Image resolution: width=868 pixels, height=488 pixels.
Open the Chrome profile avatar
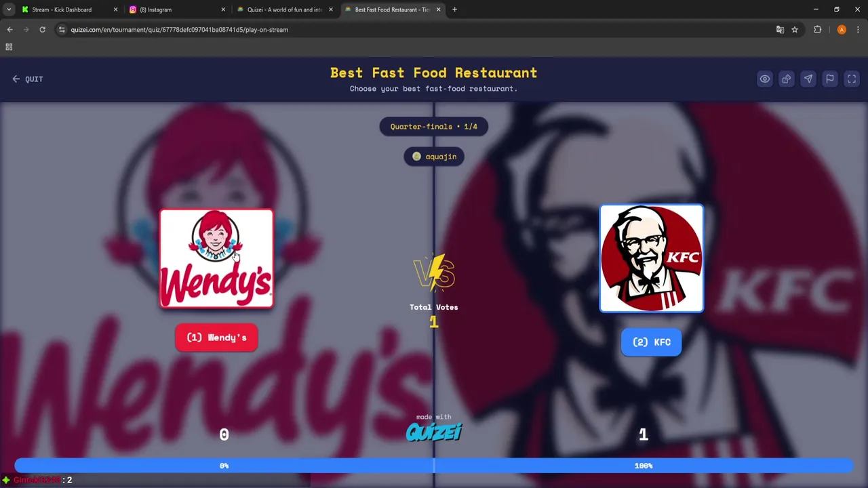pos(842,30)
